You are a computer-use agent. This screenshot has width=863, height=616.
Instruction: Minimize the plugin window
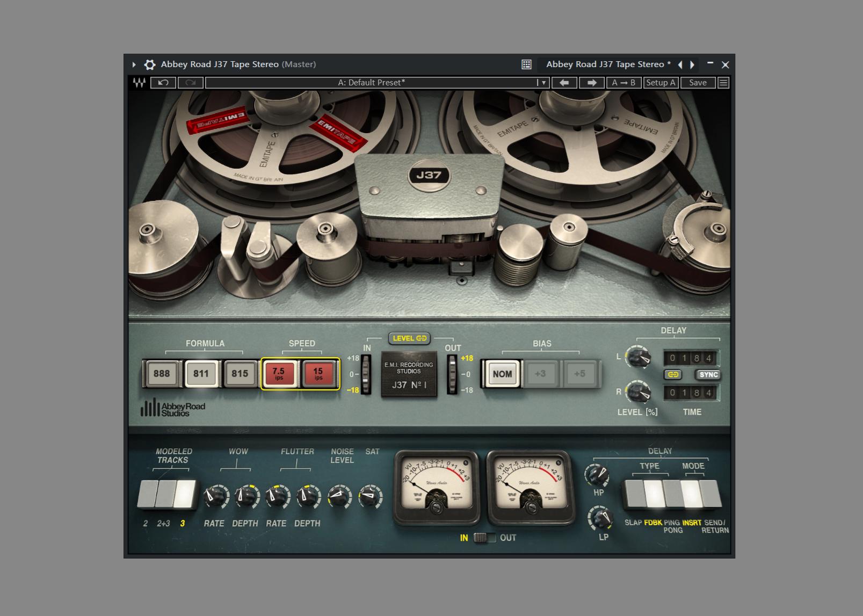[710, 63]
